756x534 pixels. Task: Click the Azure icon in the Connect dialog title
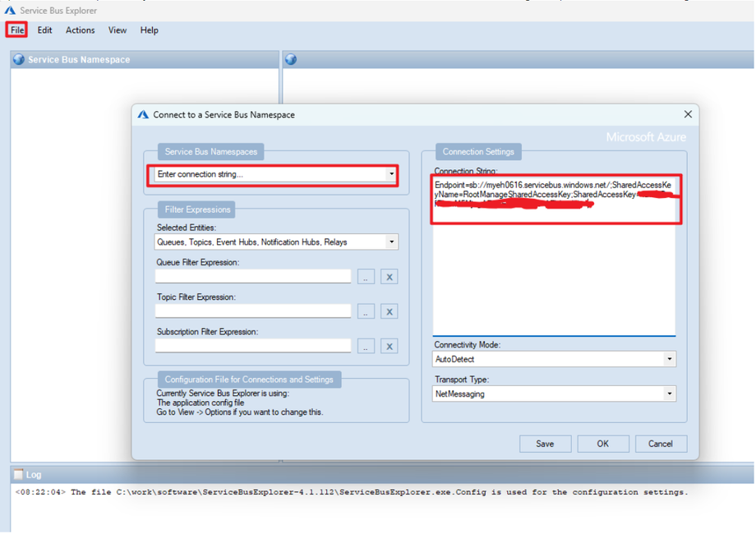[x=143, y=115]
